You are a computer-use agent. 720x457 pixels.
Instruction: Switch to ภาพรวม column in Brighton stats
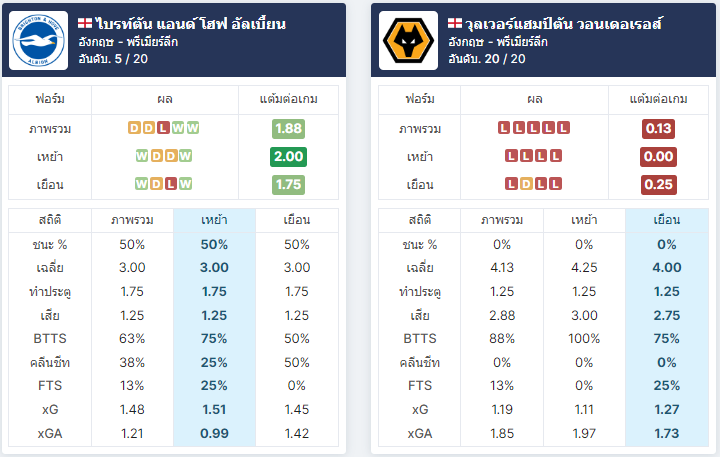click(132, 220)
